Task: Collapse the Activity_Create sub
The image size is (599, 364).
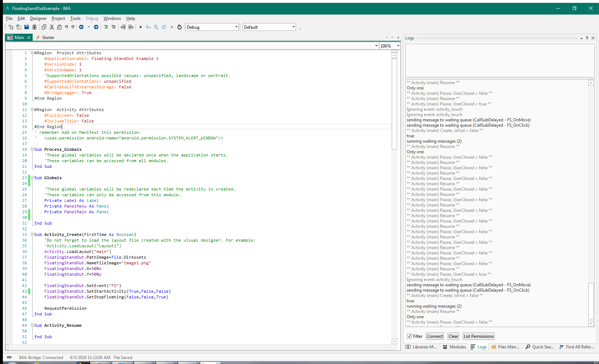Action: point(32,235)
